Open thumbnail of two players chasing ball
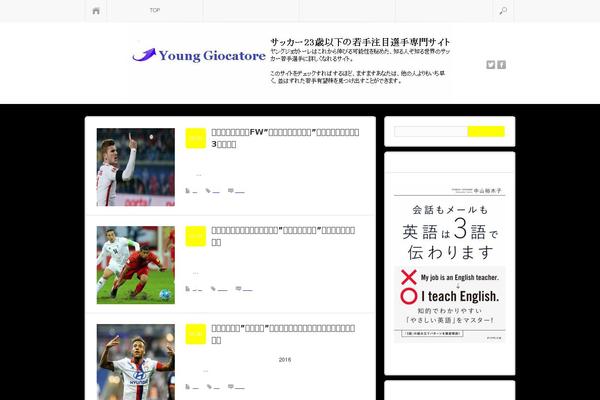The width and height of the screenshot is (600, 400). pos(136,265)
